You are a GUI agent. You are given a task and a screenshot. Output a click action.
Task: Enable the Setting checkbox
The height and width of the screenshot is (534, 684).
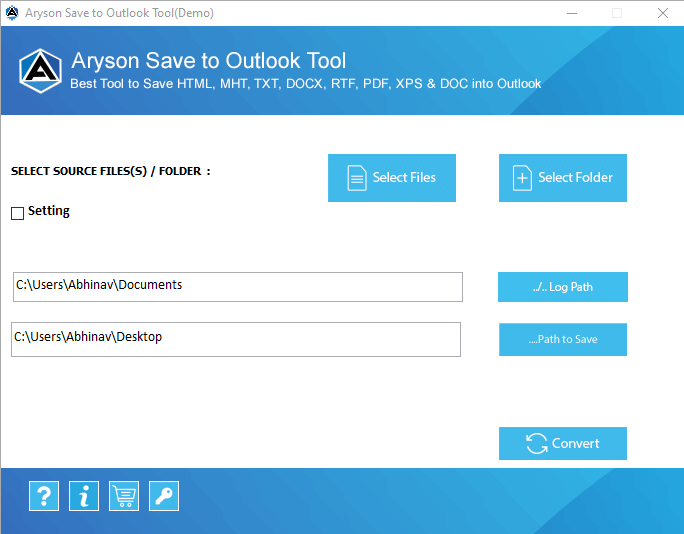(x=17, y=213)
